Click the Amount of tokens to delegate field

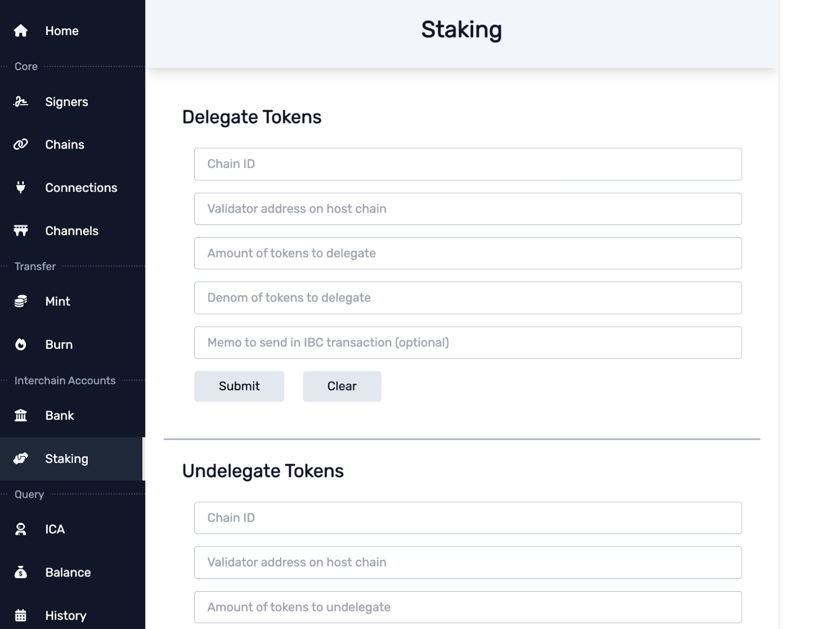click(467, 254)
